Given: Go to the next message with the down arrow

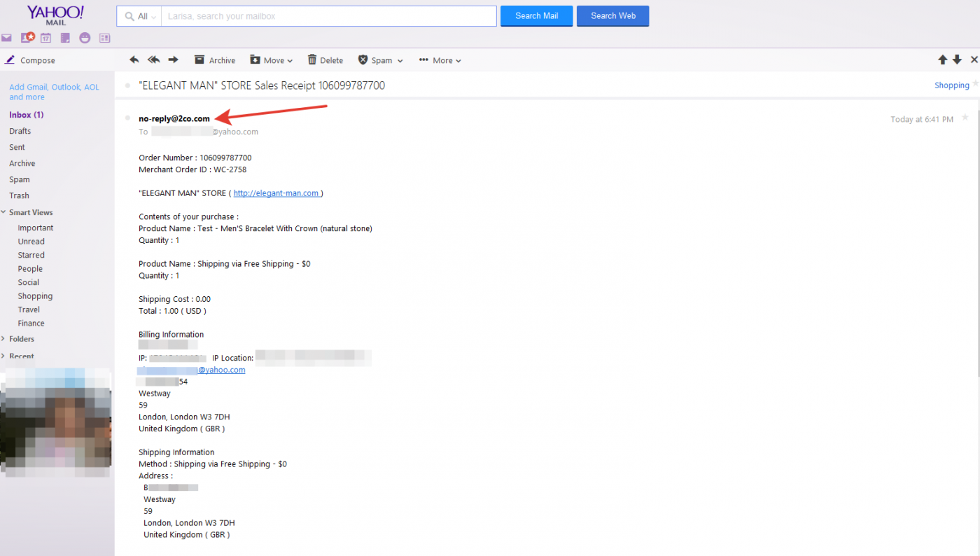Looking at the screenshot, I should click(x=957, y=60).
